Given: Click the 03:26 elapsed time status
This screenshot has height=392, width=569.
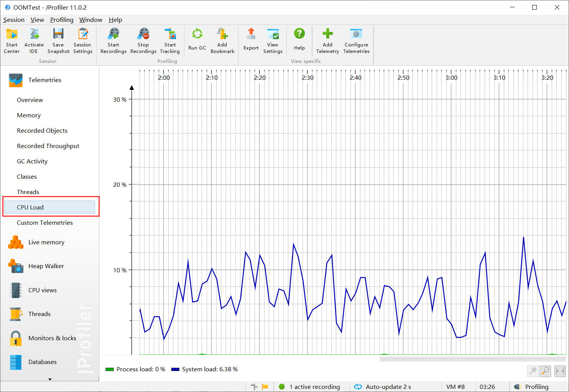Looking at the screenshot, I should tap(487, 387).
